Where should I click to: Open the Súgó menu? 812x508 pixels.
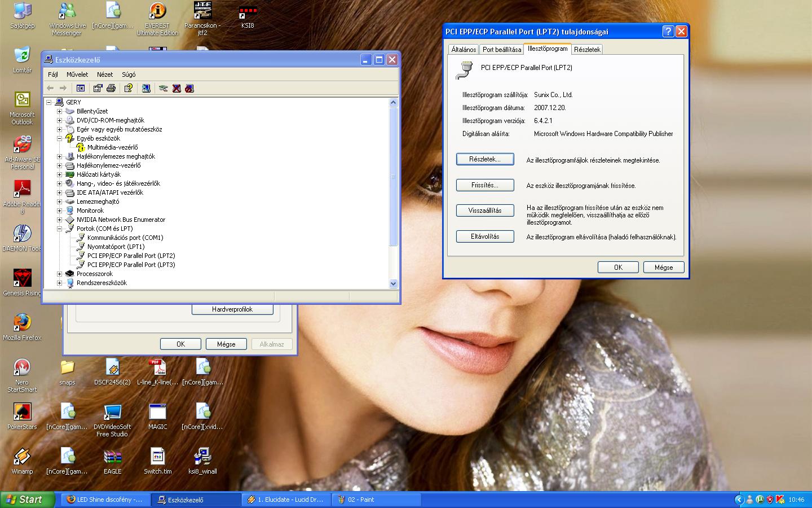[x=129, y=75]
